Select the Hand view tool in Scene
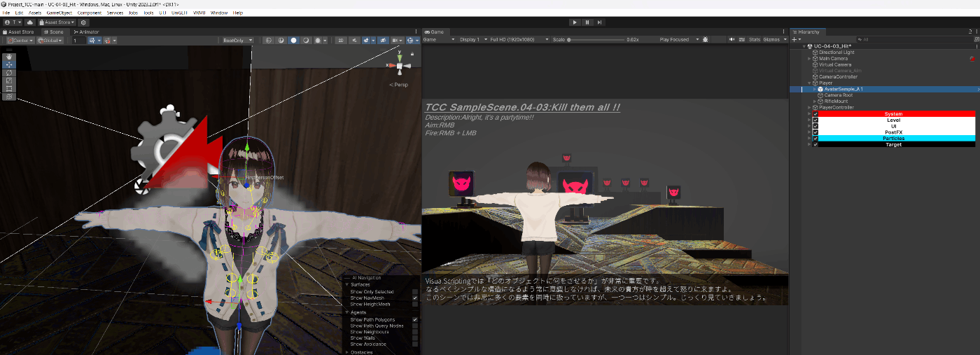The height and width of the screenshot is (355, 980). (x=9, y=57)
